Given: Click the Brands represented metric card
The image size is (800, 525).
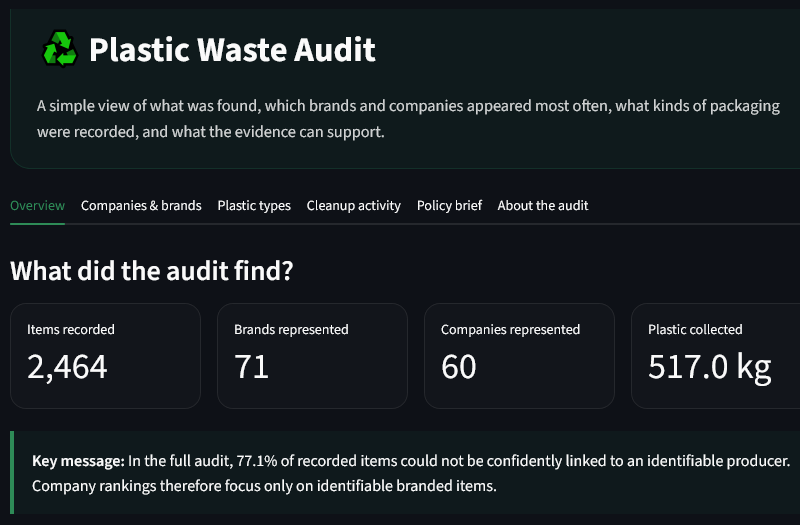Looking at the screenshot, I should [x=312, y=356].
